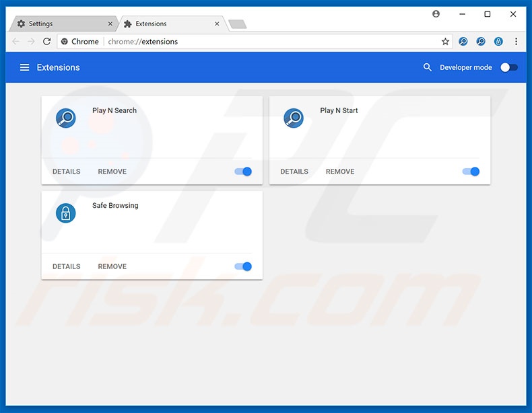Bookmark this page with the star
This screenshot has height=413, width=532.
[x=445, y=41]
